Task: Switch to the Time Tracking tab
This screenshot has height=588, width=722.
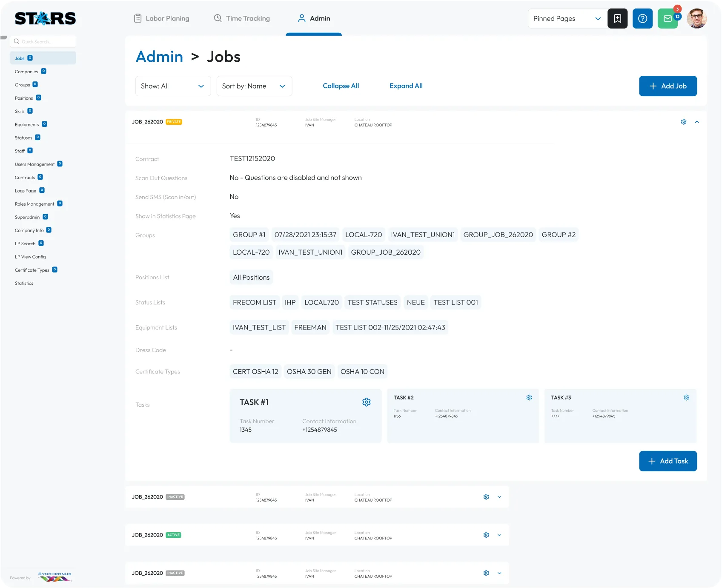Action: [x=242, y=18]
